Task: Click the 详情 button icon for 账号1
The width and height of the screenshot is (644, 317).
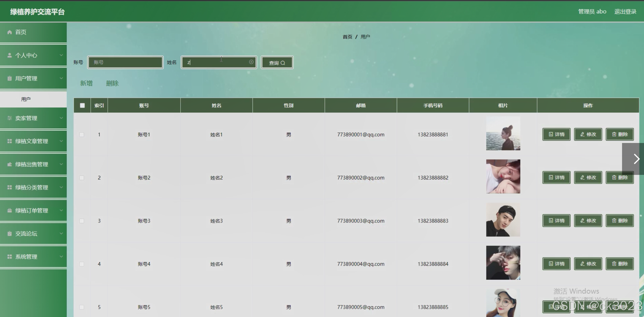Action: (x=551, y=134)
